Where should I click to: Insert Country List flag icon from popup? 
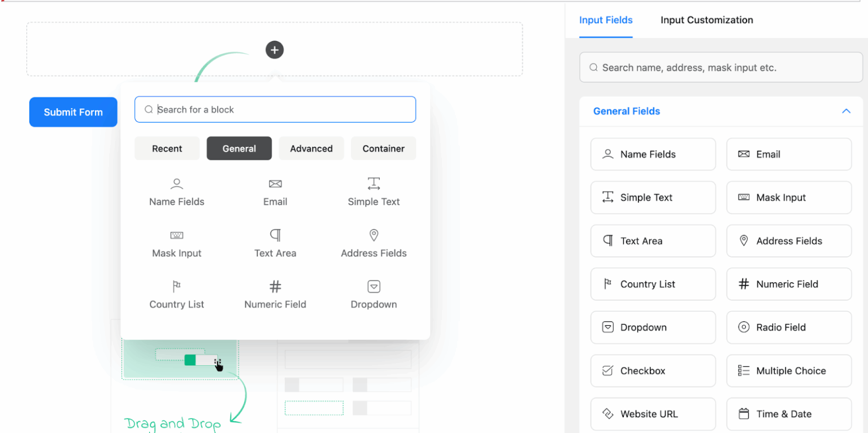(x=177, y=287)
